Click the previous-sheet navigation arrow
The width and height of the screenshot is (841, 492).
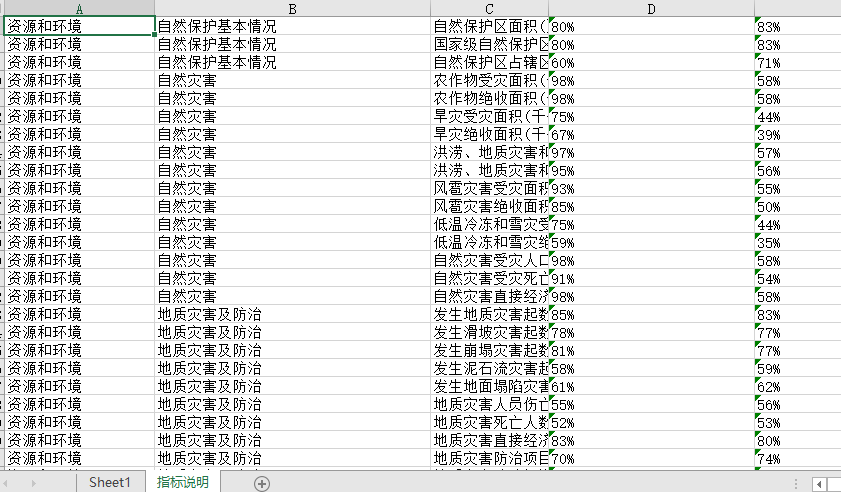(5, 483)
